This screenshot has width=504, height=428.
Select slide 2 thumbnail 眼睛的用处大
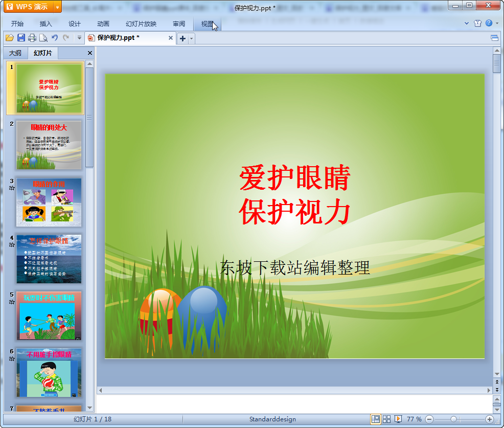(x=49, y=145)
